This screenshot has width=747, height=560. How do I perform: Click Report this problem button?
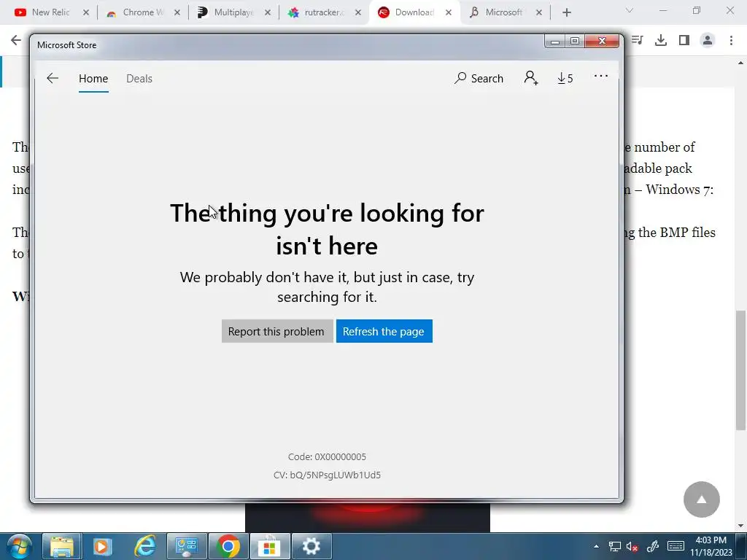pos(276,332)
